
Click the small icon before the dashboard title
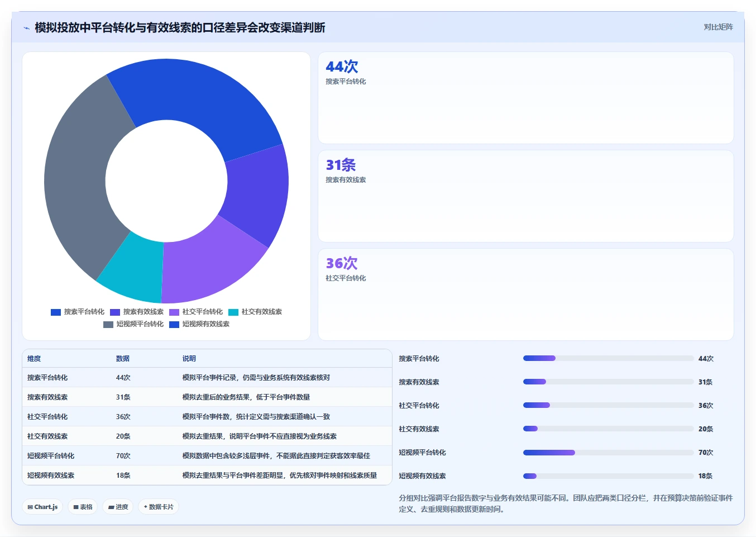point(26,28)
